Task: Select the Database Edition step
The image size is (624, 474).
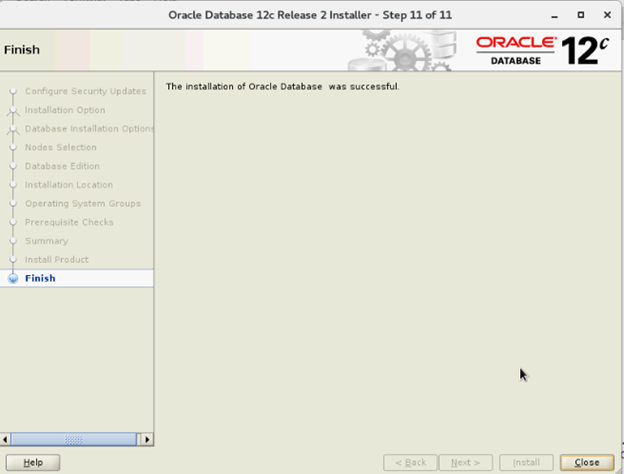Action: 62,166
